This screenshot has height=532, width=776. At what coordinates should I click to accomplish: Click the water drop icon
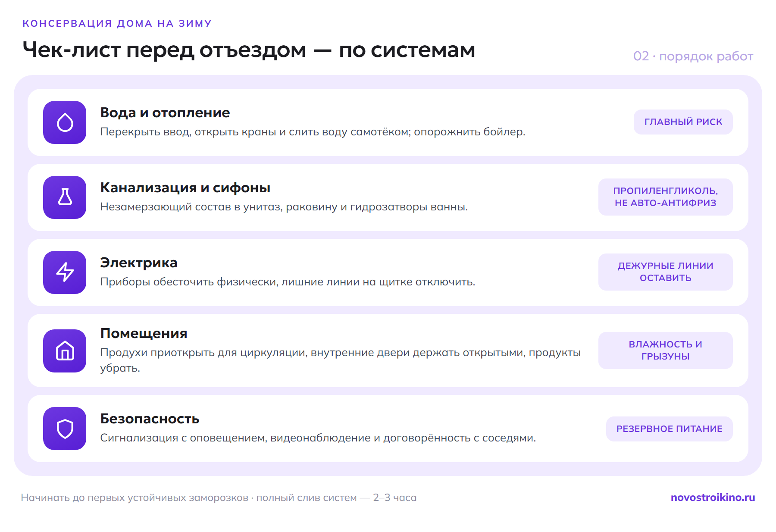pos(65,122)
